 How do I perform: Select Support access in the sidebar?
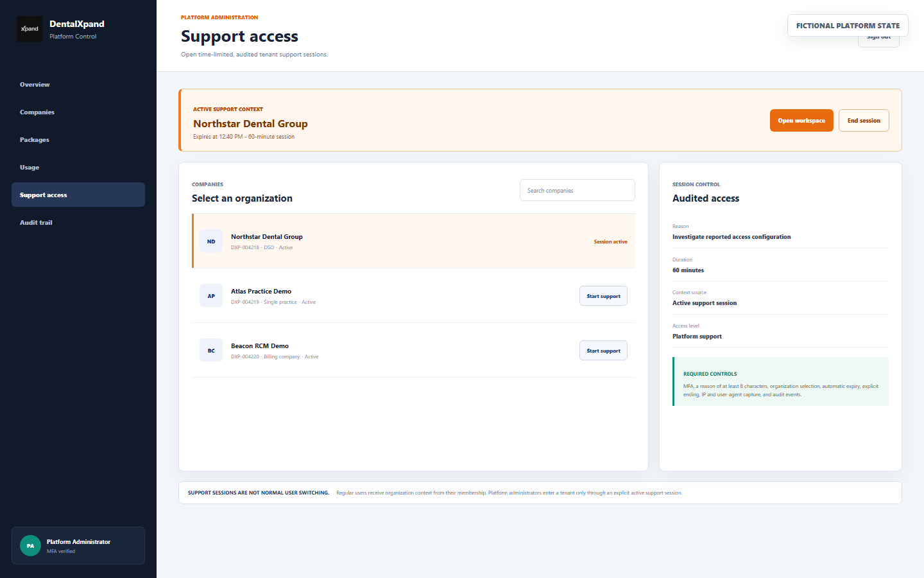pos(78,195)
